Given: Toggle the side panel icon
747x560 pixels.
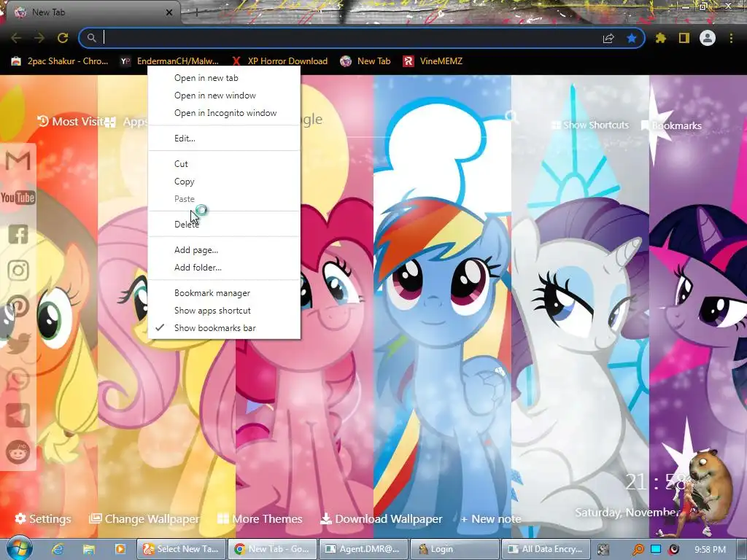Looking at the screenshot, I should (x=684, y=38).
